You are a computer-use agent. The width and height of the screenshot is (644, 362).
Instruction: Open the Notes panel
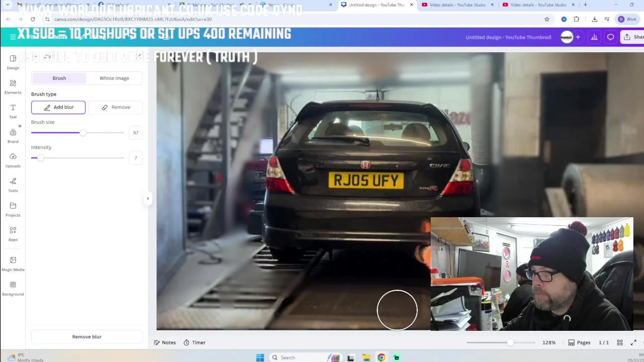click(165, 342)
